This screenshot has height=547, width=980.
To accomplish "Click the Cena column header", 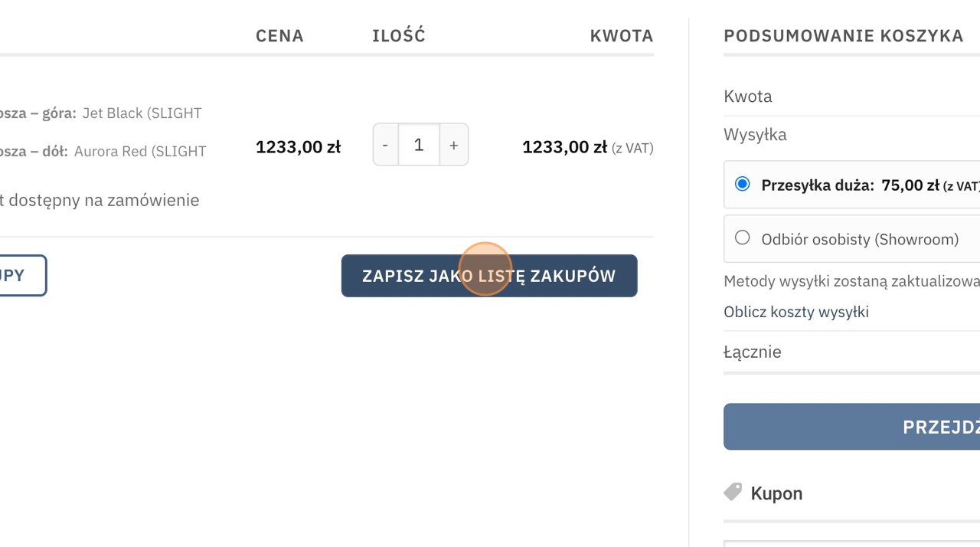I will (x=279, y=36).
